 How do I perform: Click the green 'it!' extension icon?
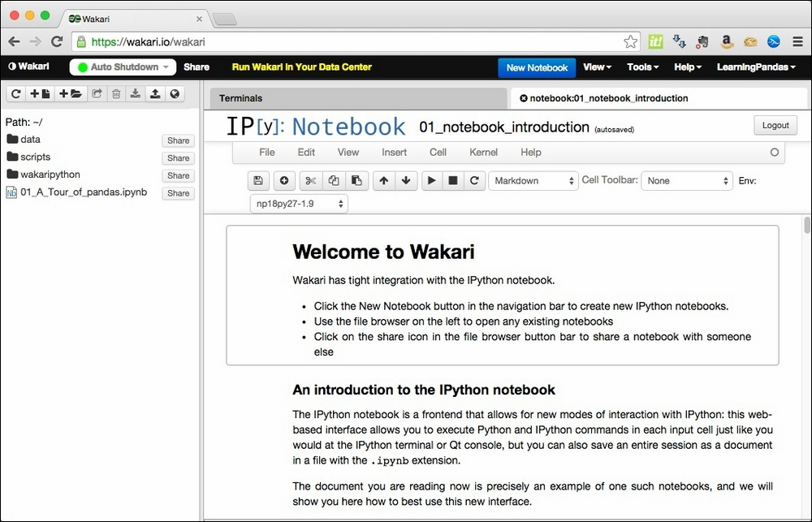click(655, 42)
